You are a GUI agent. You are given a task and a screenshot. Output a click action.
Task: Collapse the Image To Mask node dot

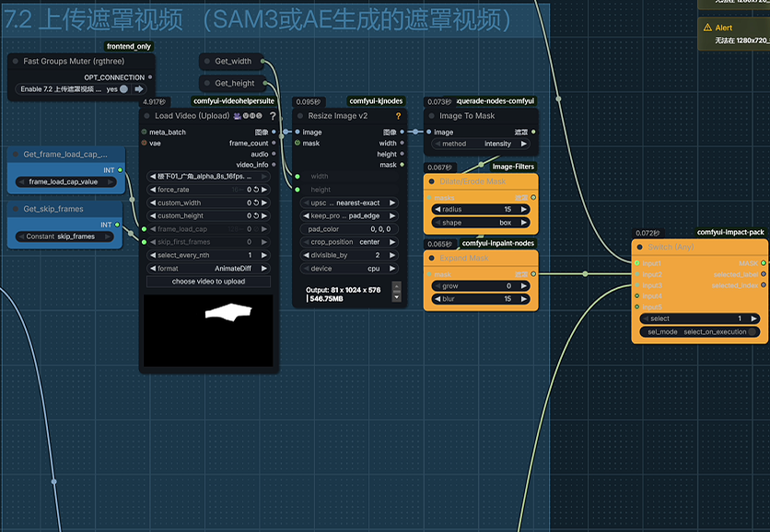(431, 116)
